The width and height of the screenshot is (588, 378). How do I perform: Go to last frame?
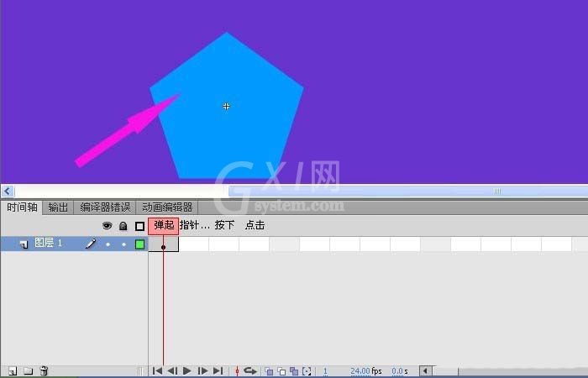click(218, 371)
